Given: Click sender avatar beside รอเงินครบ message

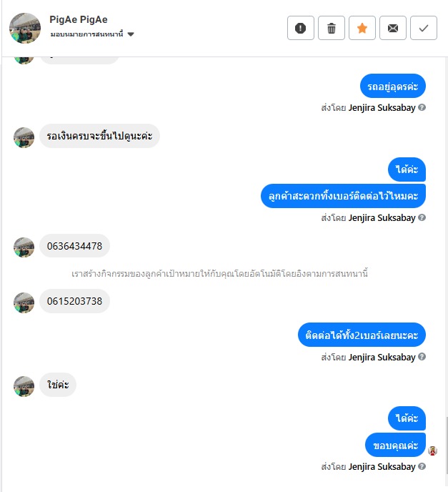Looking at the screenshot, I should point(24,137).
